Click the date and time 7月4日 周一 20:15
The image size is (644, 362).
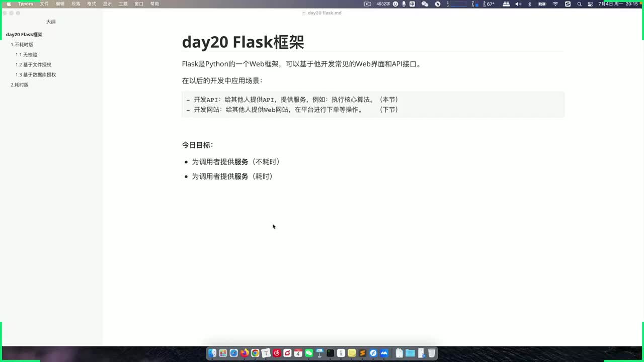coord(618,4)
